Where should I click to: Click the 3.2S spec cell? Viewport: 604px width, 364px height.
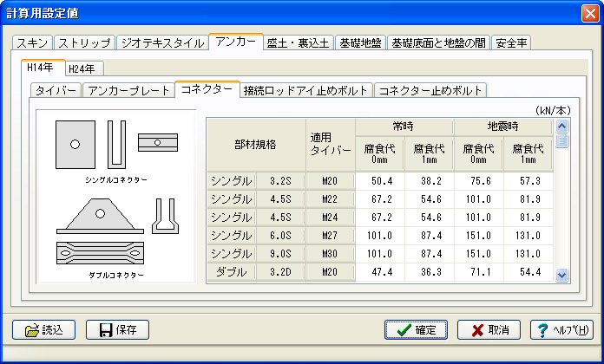coord(281,181)
